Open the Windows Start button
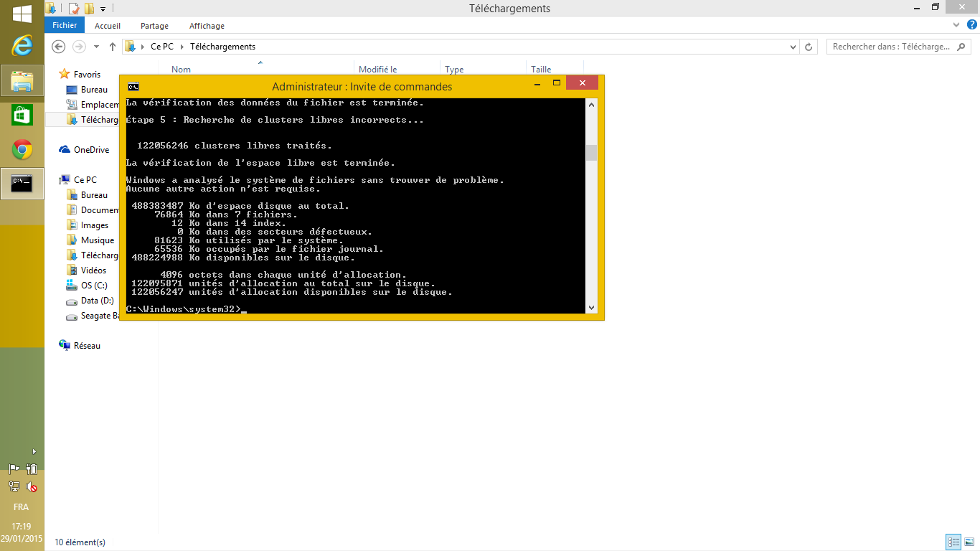980x551 pixels. tap(22, 14)
